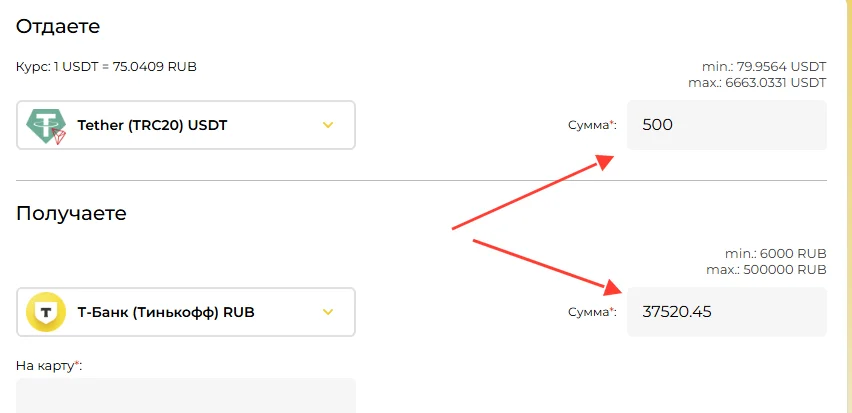The image size is (852, 413).
Task: Click the min. 6000 RUB limit
Action: pos(775,254)
